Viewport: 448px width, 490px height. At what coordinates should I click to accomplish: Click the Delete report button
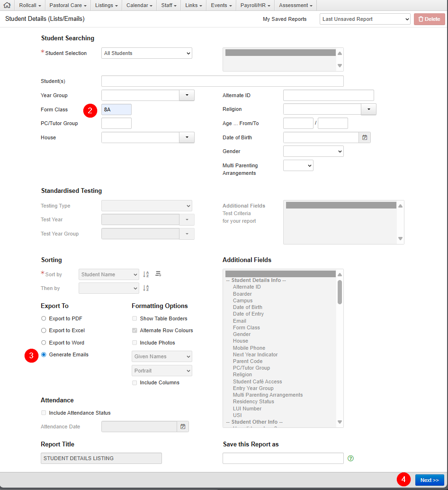click(x=429, y=19)
